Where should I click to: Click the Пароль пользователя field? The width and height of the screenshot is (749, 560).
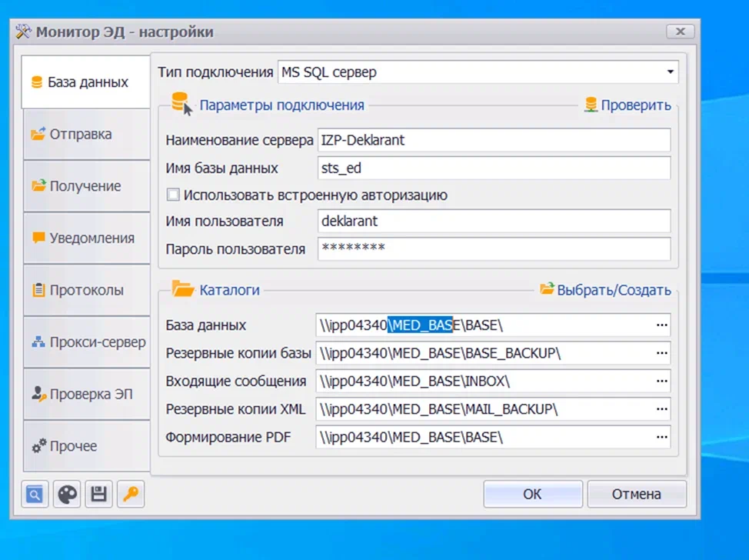click(494, 249)
